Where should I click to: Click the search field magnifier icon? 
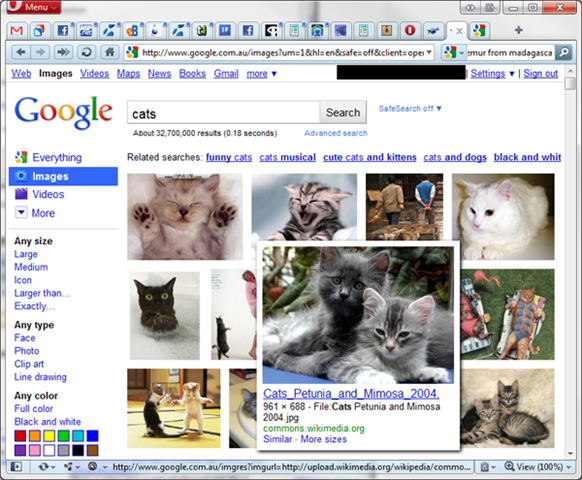tap(563, 52)
